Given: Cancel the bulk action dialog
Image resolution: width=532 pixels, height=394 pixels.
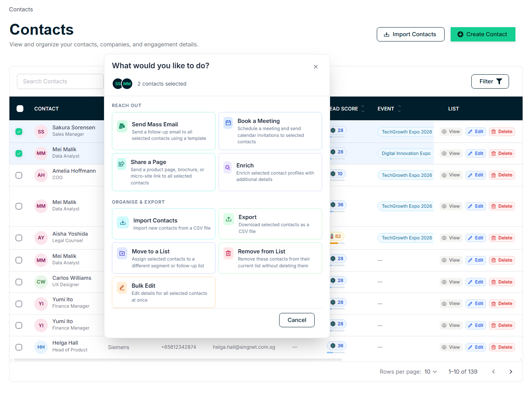Looking at the screenshot, I should pos(297,320).
